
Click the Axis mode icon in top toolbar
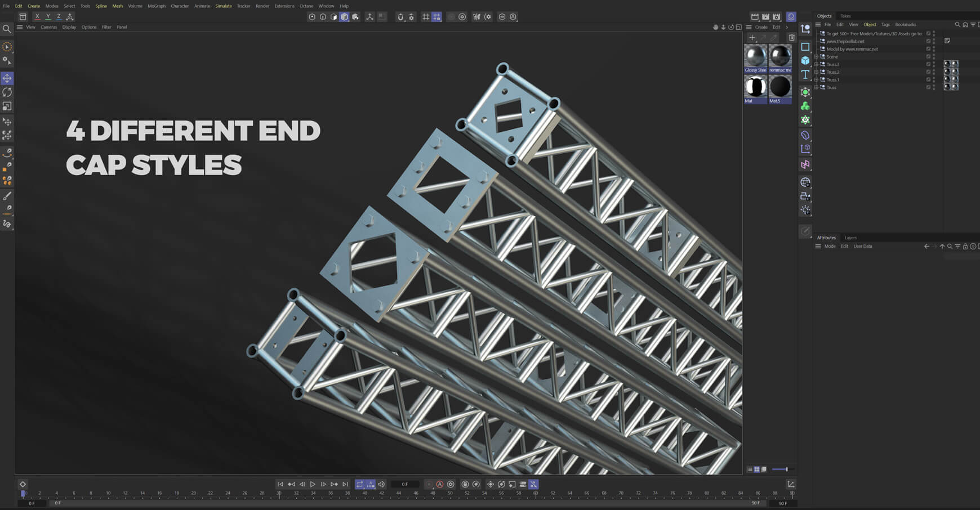click(x=369, y=17)
